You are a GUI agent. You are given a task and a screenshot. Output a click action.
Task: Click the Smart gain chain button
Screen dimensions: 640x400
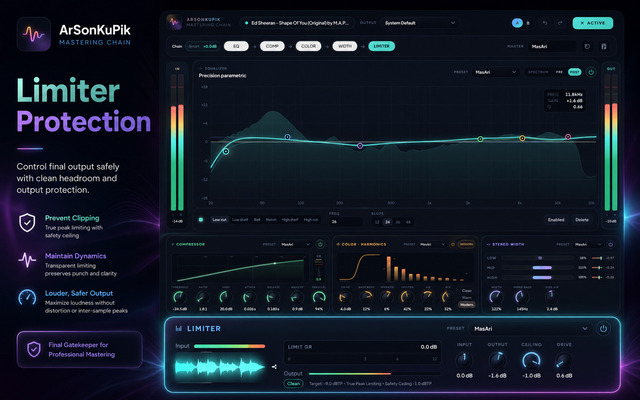click(x=202, y=46)
